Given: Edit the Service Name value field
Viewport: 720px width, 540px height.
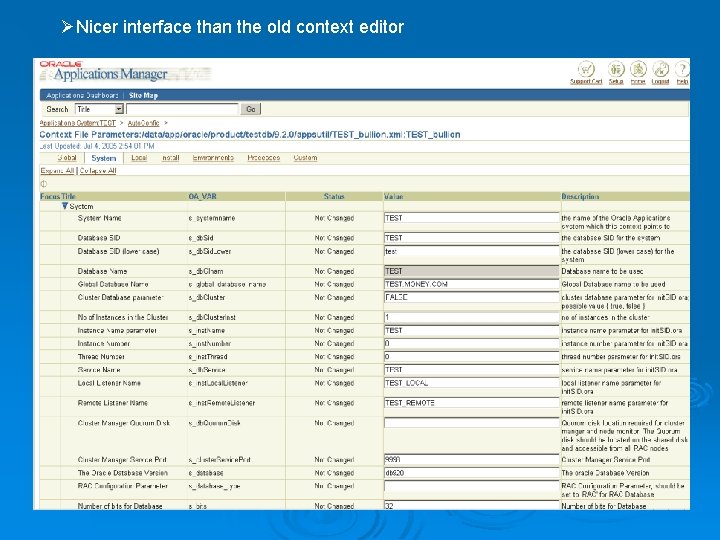Looking at the screenshot, I should [471, 370].
